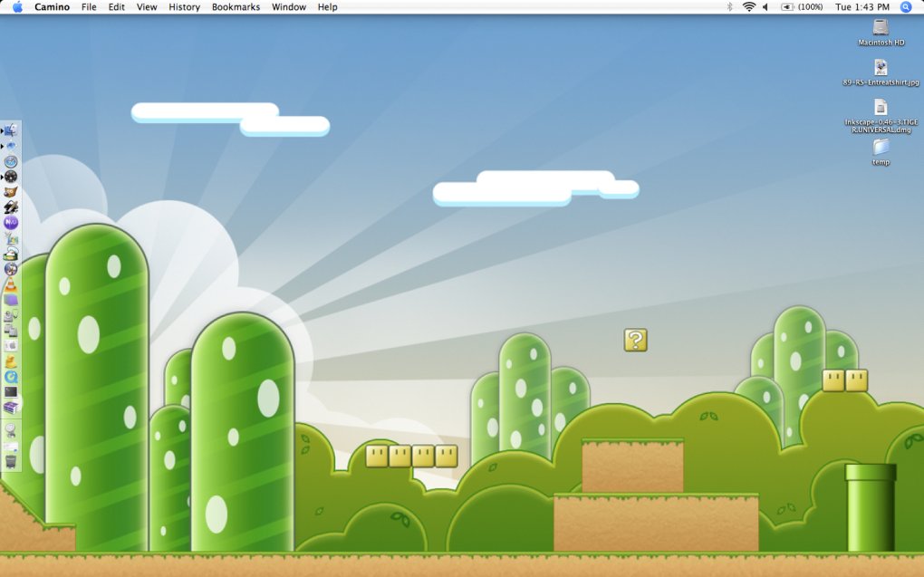Open Spotlight search in menu bar
Screen dimensions: 924x577
click(906, 7)
